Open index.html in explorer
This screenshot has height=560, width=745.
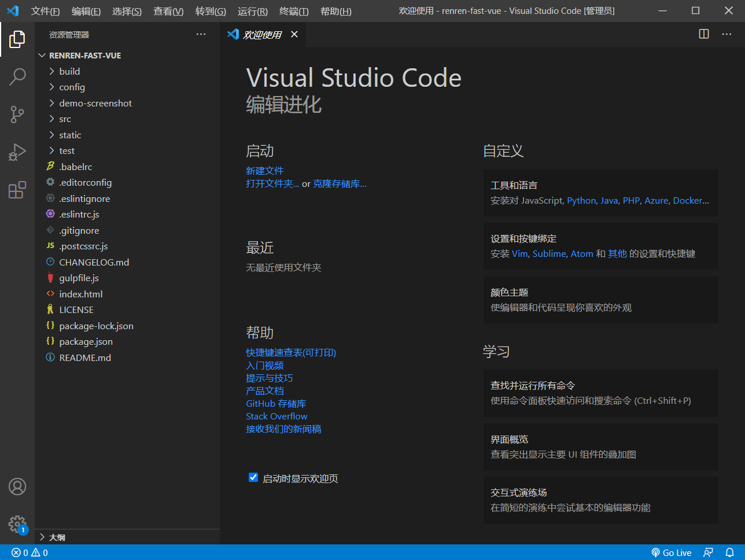(x=127, y=294)
